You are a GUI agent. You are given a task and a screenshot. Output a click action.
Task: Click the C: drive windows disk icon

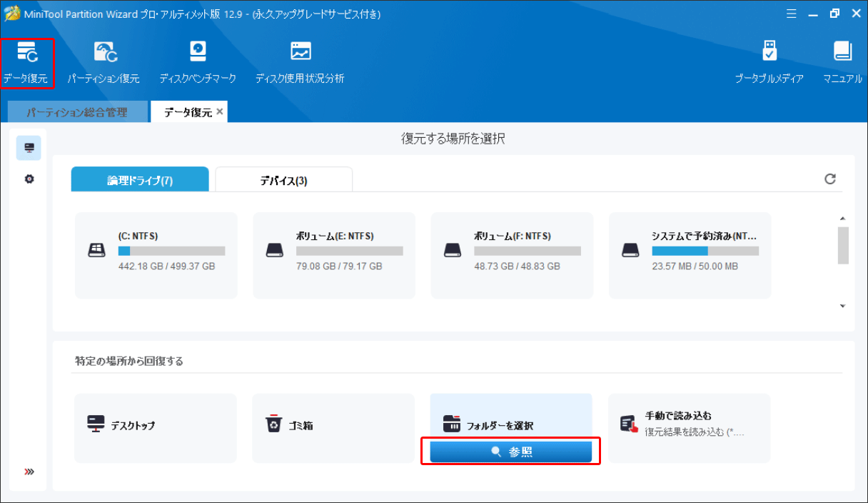pos(96,250)
